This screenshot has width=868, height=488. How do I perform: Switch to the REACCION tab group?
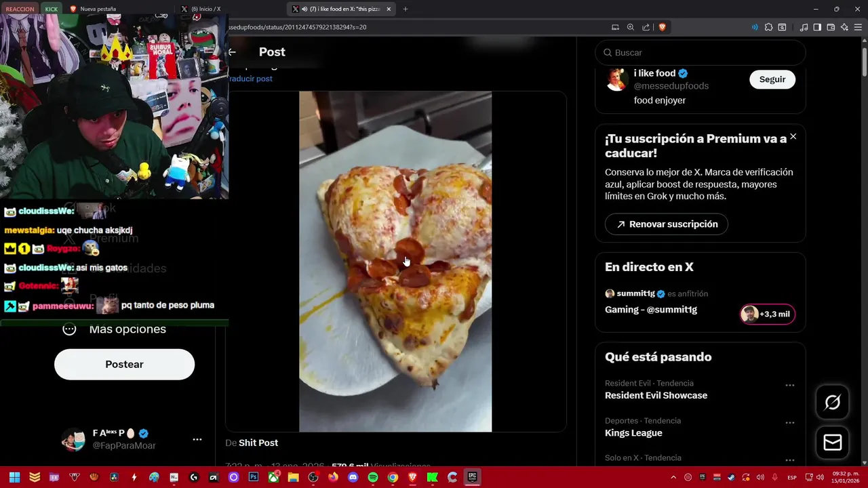click(x=20, y=9)
